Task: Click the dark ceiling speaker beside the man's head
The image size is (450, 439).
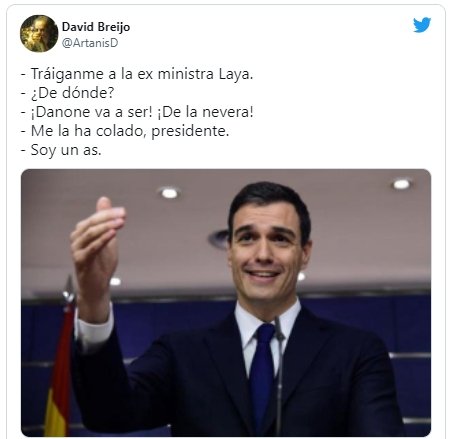Action: click(x=218, y=239)
